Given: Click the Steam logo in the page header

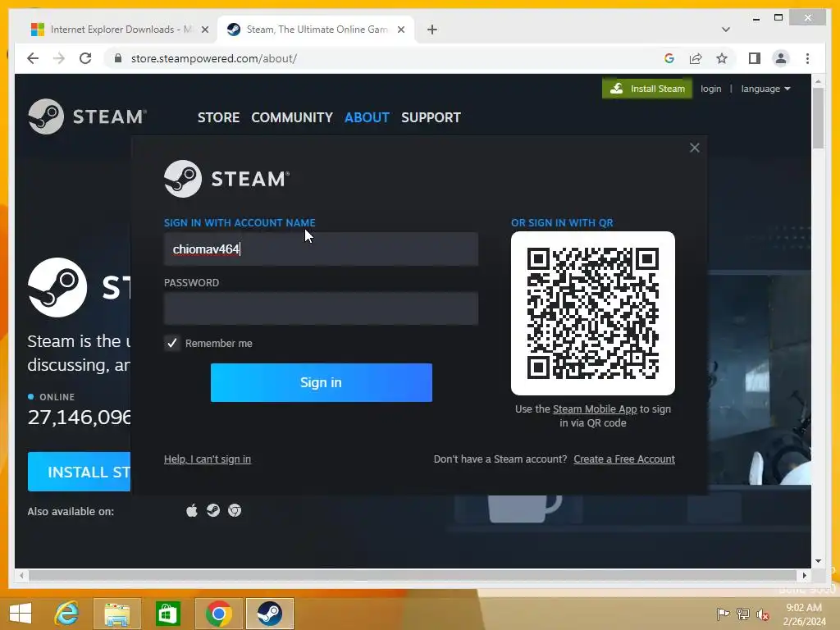Looking at the screenshot, I should click(87, 116).
